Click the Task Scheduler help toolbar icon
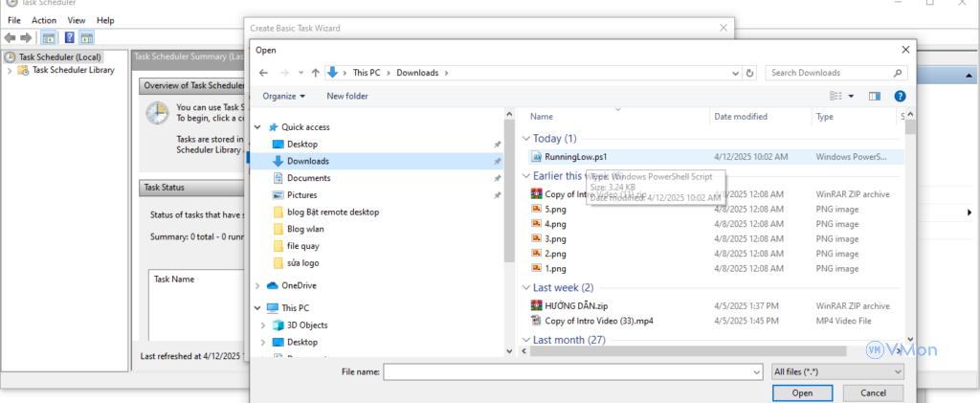This screenshot has height=403, width=980. [x=70, y=37]
